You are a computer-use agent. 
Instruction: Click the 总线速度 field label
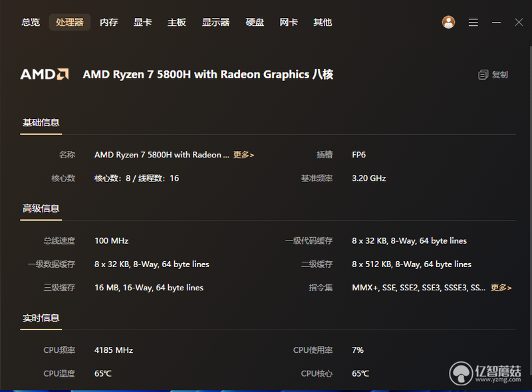59,241
